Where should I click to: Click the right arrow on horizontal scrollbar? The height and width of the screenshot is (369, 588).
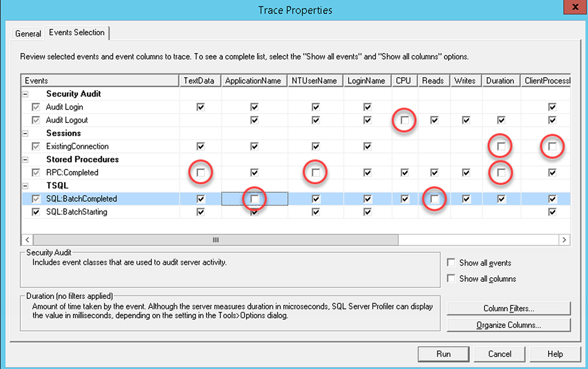pos(564,240)
